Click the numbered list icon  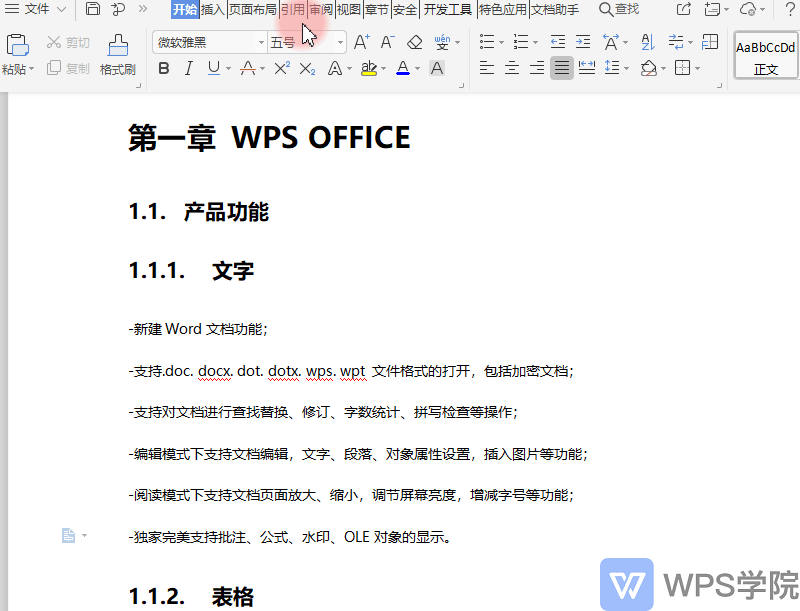pyautogui.click(x=521, y=42)
